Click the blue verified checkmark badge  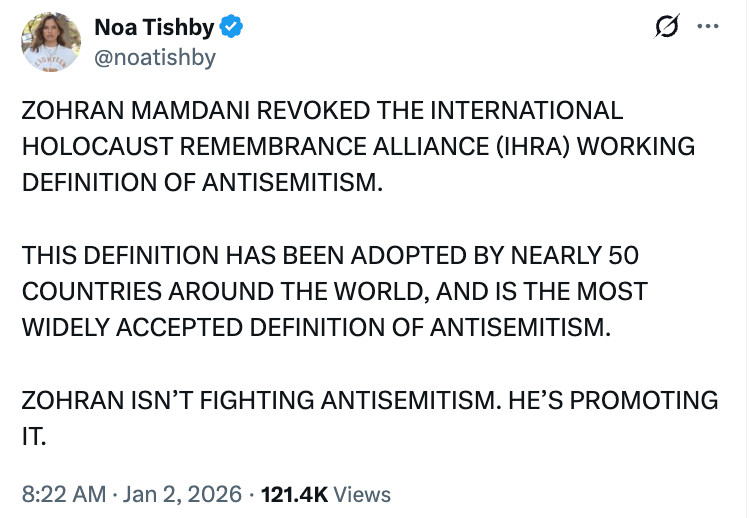pyautogui.click(x=232, y=29)
